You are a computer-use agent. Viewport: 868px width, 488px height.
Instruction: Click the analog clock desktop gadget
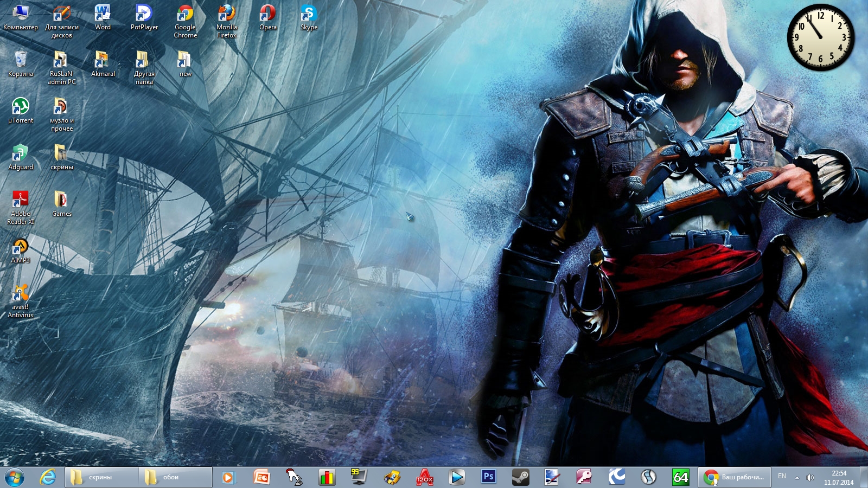pos(820,37)
